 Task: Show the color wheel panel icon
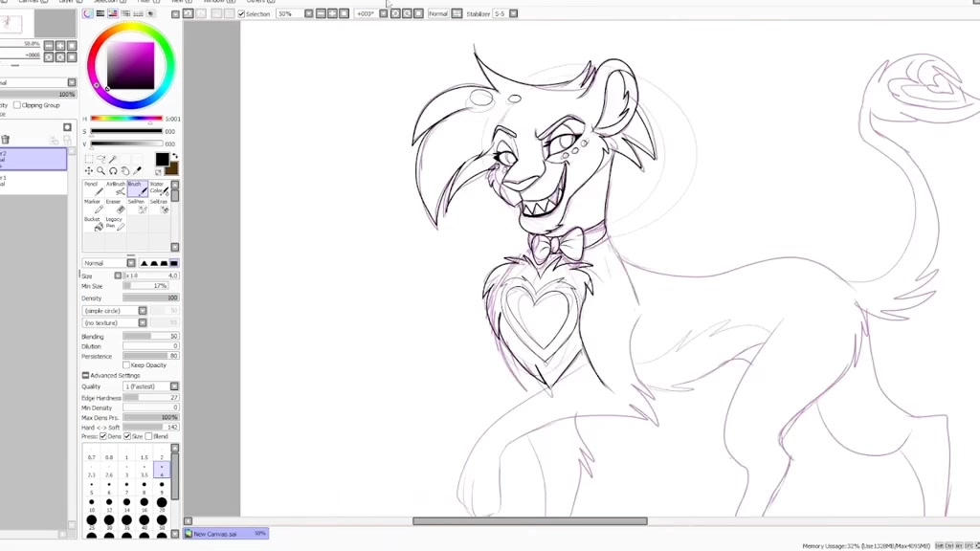[x=87, y=13]
